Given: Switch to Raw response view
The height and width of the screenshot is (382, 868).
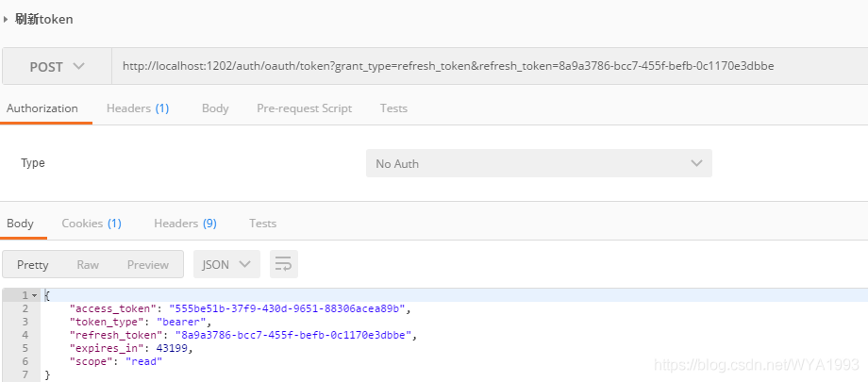Looking at the screenshot, I should [x=88, y=265].
